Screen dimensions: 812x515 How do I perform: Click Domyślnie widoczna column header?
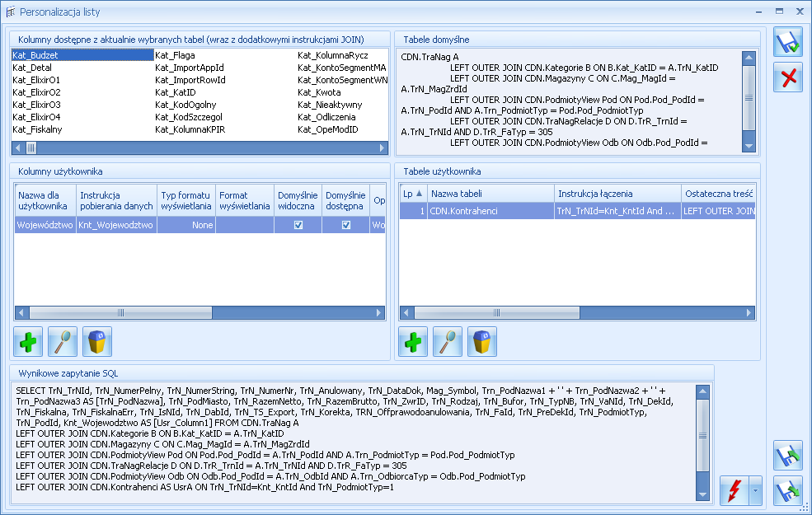298,201
